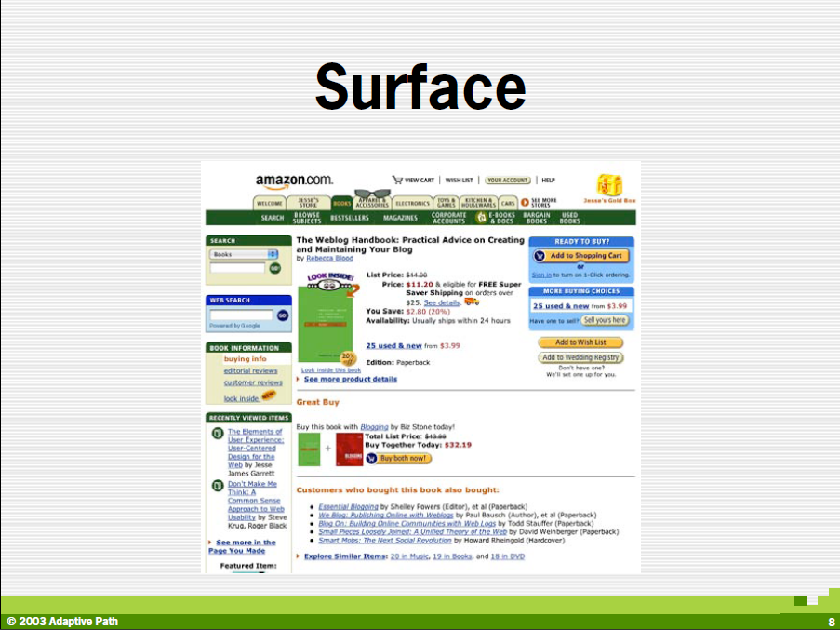
Task: Click the Add to Wish List button
Action: click(x=580, y=342)
